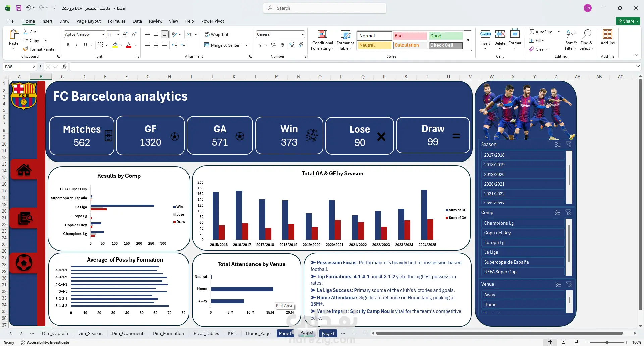Screen dimensions: 644x346
Task: Switch to the Dim_Opponent sheet tab
Action: 127,333
